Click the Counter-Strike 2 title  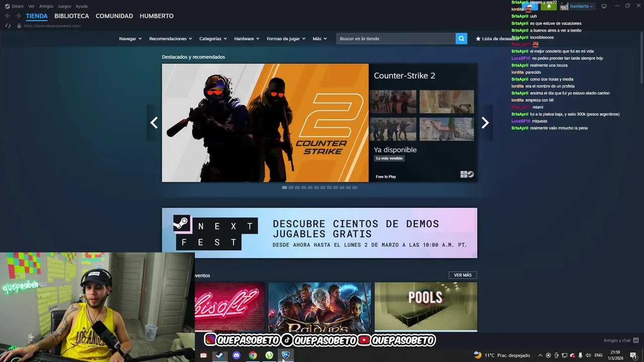click(x=405, y=75)
